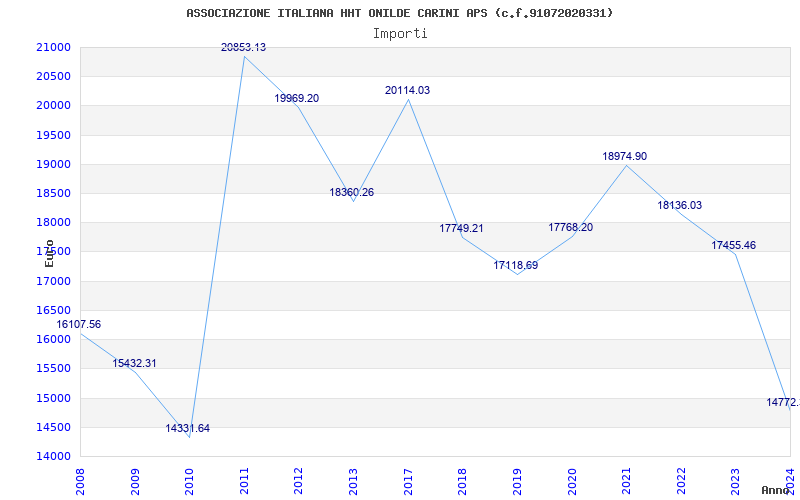The height and width of the screenshot is (500, 800).
Task: Click x-axis year 2012
Action: click(298, 481)
